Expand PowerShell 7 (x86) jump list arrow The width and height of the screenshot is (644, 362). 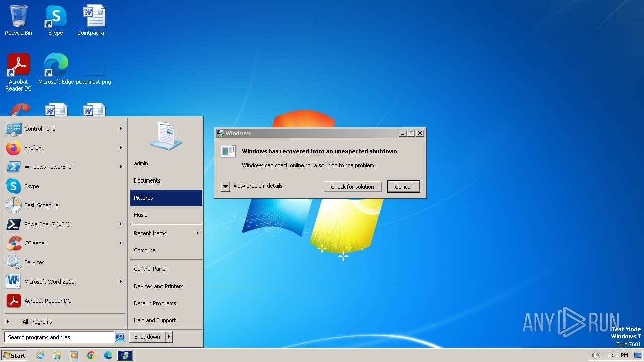(121, 224)
